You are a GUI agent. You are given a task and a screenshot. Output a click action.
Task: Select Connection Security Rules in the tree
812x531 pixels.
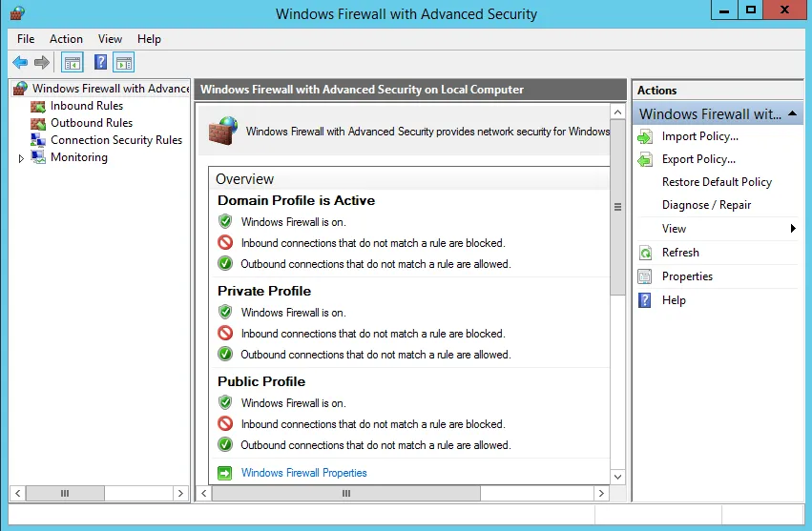click(x=116, y=140)
